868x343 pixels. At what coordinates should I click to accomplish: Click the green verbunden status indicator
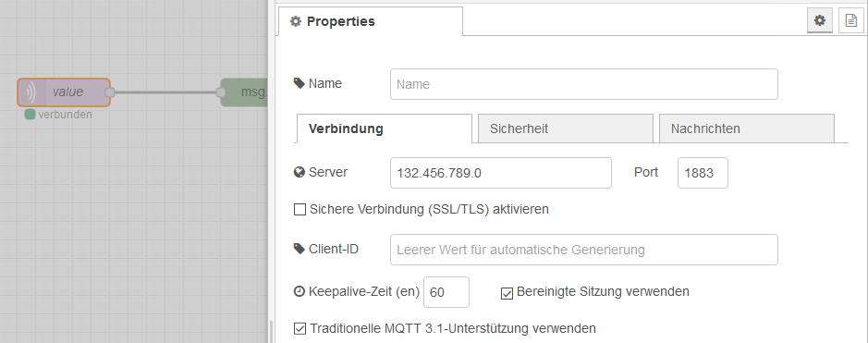[x=30, y=115]
